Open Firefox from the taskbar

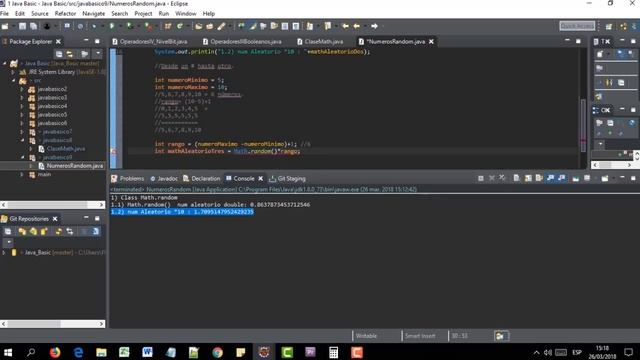click(x=55, y=352)
